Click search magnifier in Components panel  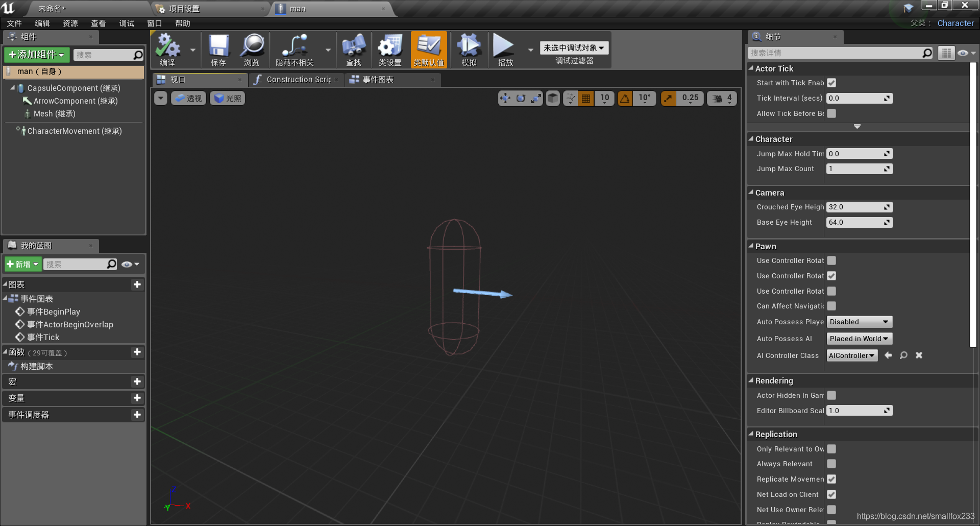tap(138, 55)
